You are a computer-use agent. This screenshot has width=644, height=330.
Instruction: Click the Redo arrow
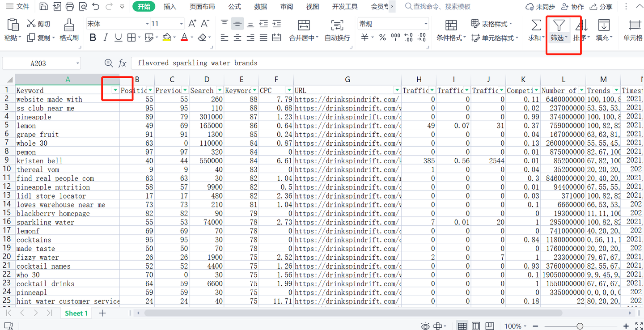coord(109,7)
